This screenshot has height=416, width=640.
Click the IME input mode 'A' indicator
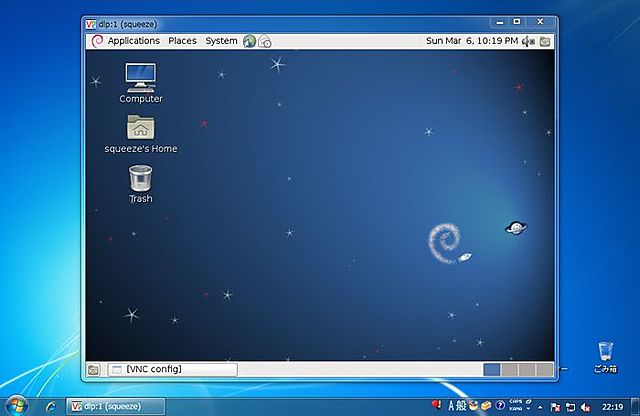(451, 406)
